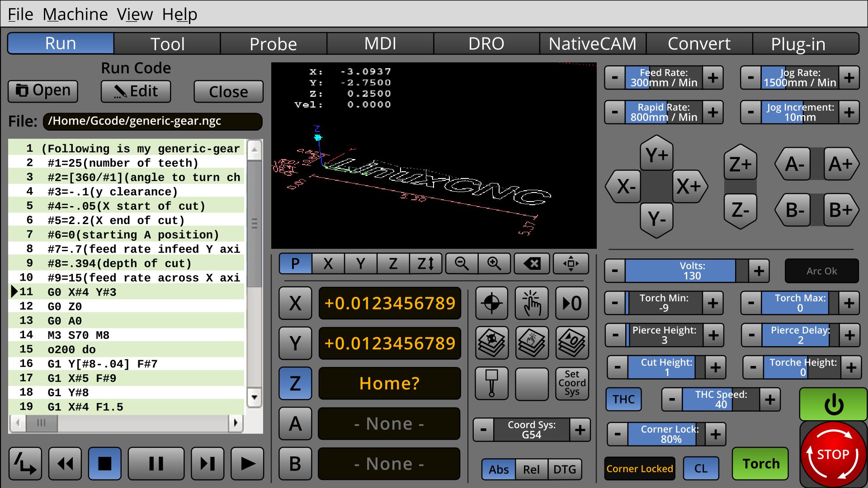The image size is (868, 488).
Task: Click the tool probe icon
Action: 492,383
